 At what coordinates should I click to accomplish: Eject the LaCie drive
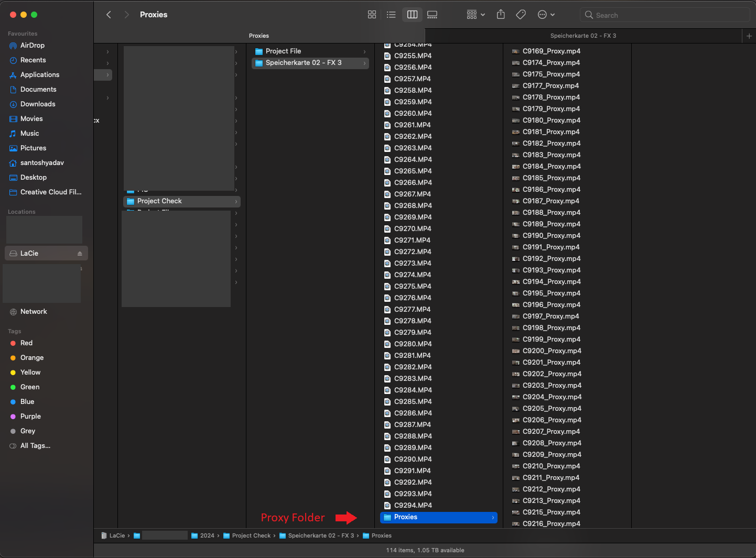80,254
